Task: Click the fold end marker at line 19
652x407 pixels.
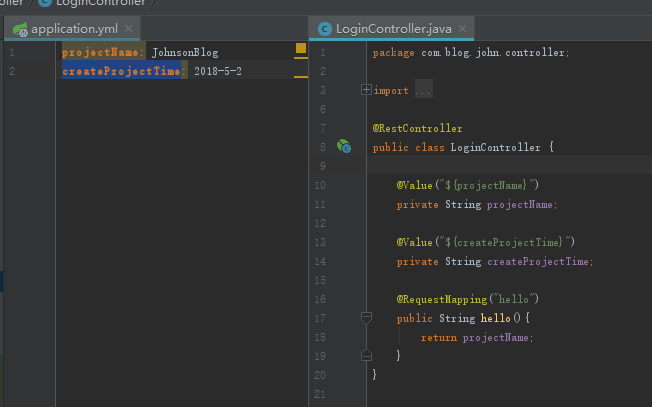Action: (x=366, y=355)
